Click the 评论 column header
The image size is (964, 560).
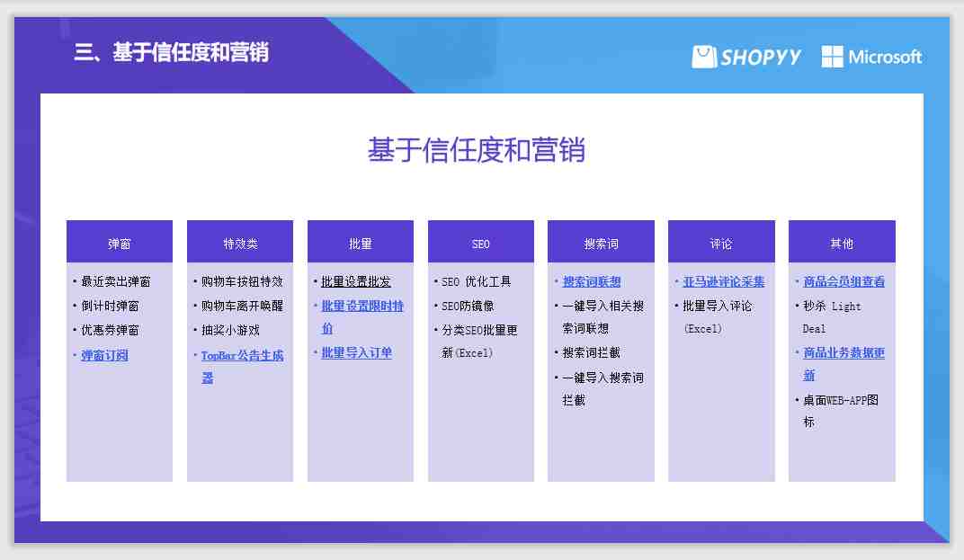pos(721,244)
